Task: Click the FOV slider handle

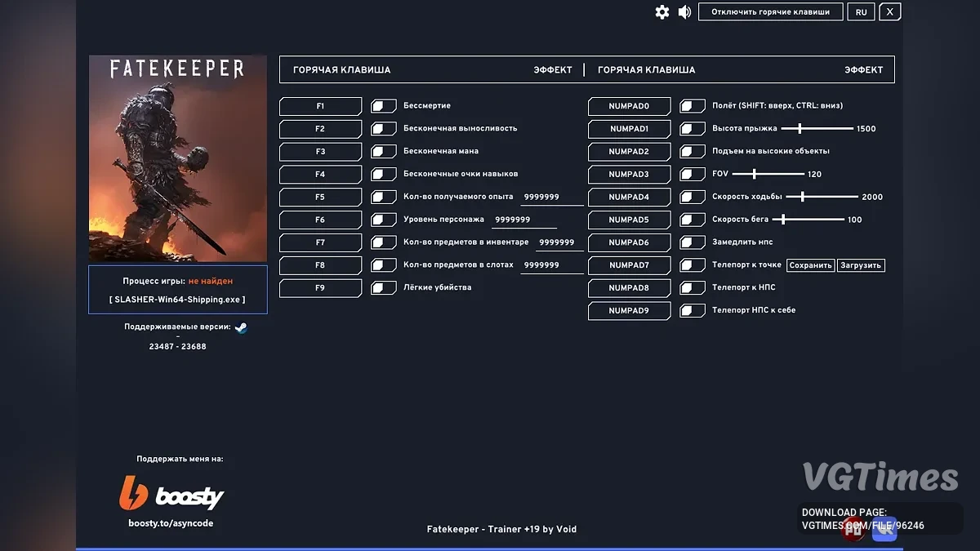Action: pos(754,174)
